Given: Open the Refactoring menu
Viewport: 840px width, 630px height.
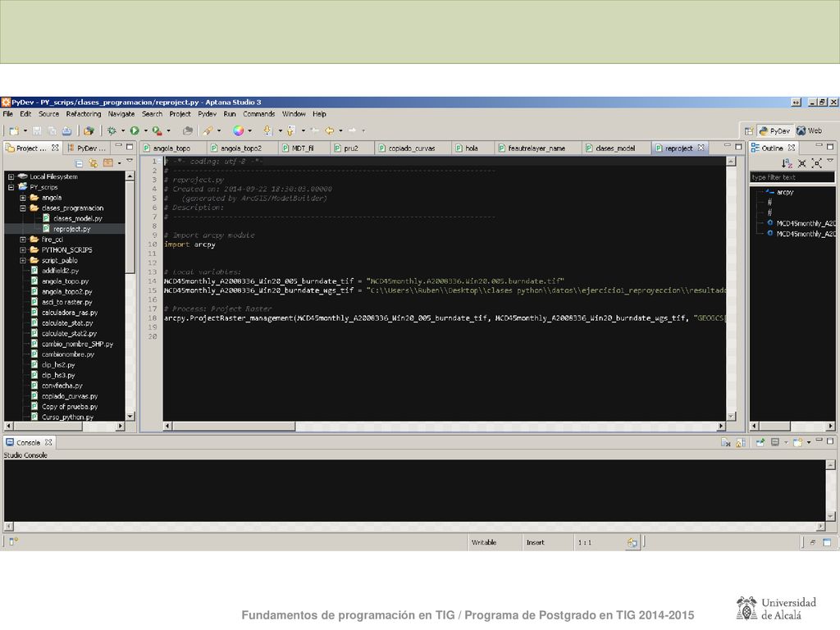Looking at the screenshot, I should coord(84,114).
